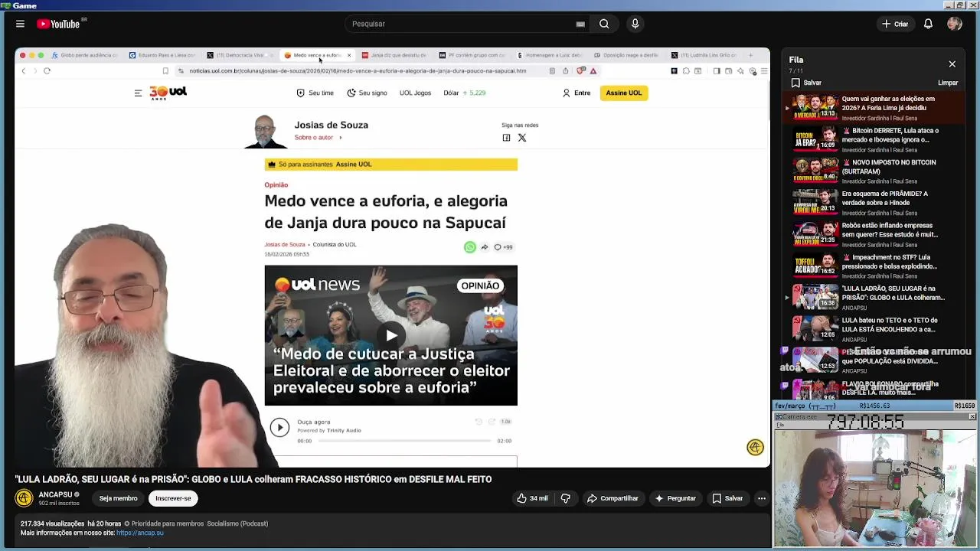Play 'Bitcoin DERRETE' queue video
Screen dimensions: 980x551
[873, 140]
